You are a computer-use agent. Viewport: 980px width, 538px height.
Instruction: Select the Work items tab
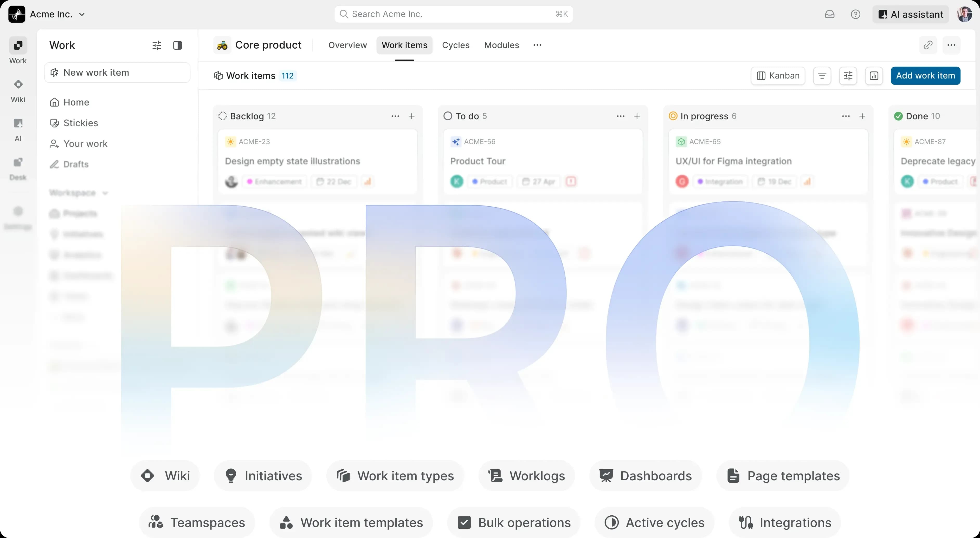pos(404,45)
